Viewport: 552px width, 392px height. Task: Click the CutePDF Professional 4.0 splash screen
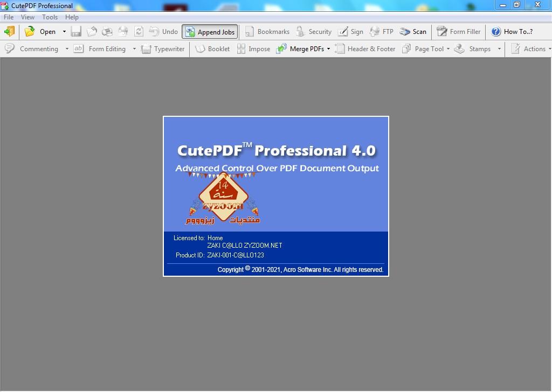276,196
